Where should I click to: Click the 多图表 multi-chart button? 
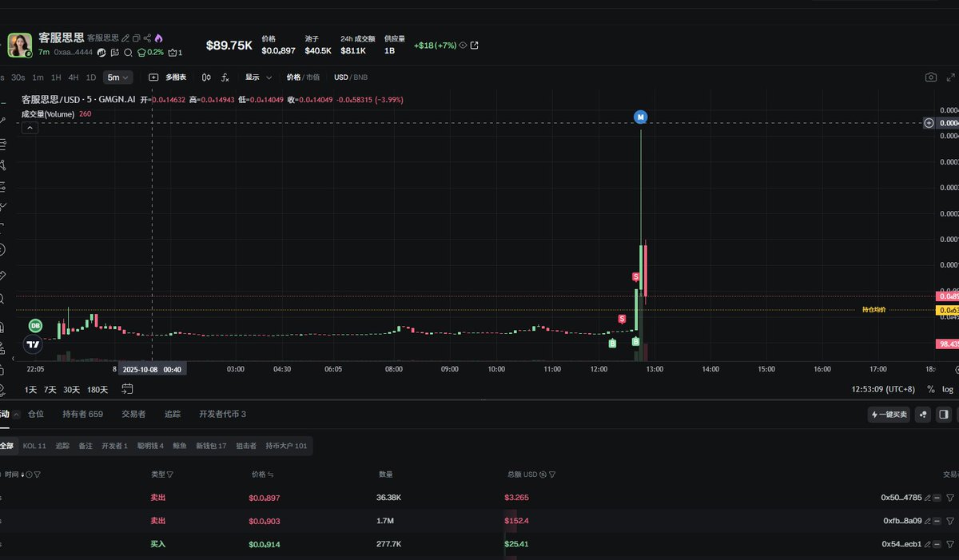[x=168, y=77]
